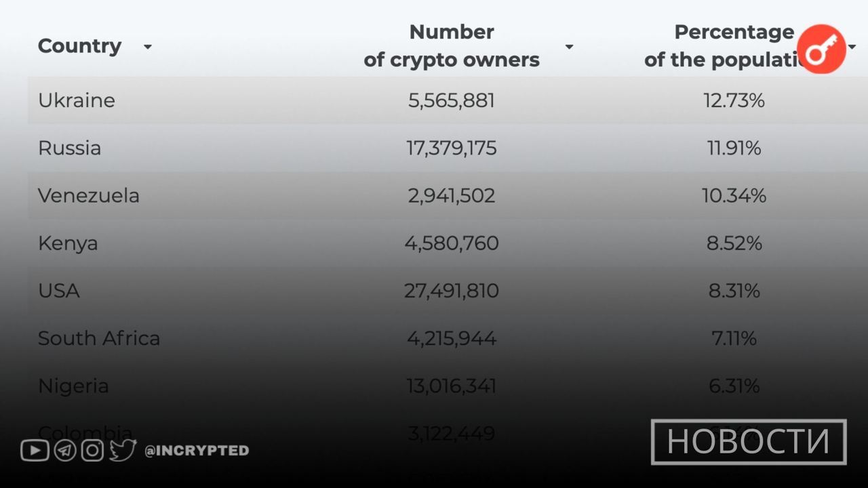Select the Ukraine row
The image size is (868, 488).
pyautogui.click(x=448, y=100)
